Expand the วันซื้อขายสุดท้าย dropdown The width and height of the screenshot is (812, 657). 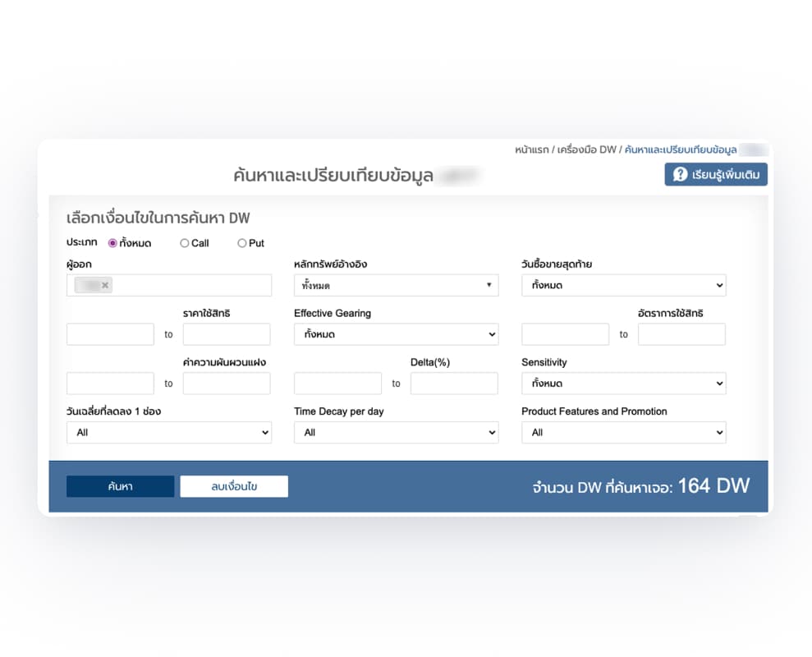[623, 285]
